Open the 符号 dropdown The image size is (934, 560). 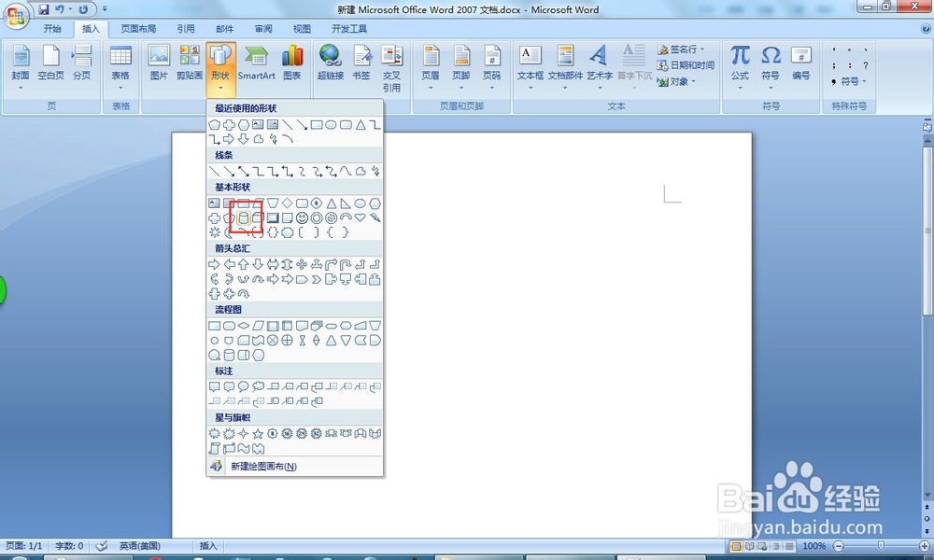pyautogui.click(x=771, y=63)
